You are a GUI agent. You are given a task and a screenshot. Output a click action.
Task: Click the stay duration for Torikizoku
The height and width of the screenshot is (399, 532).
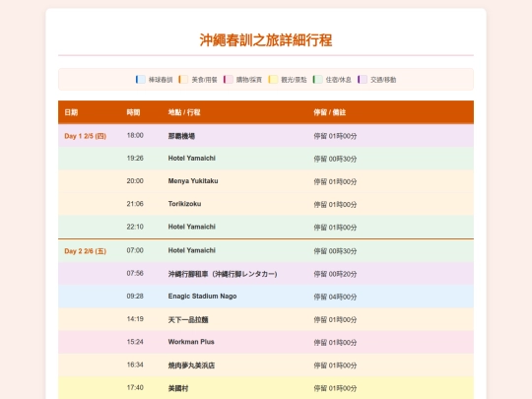pos(335,204)
